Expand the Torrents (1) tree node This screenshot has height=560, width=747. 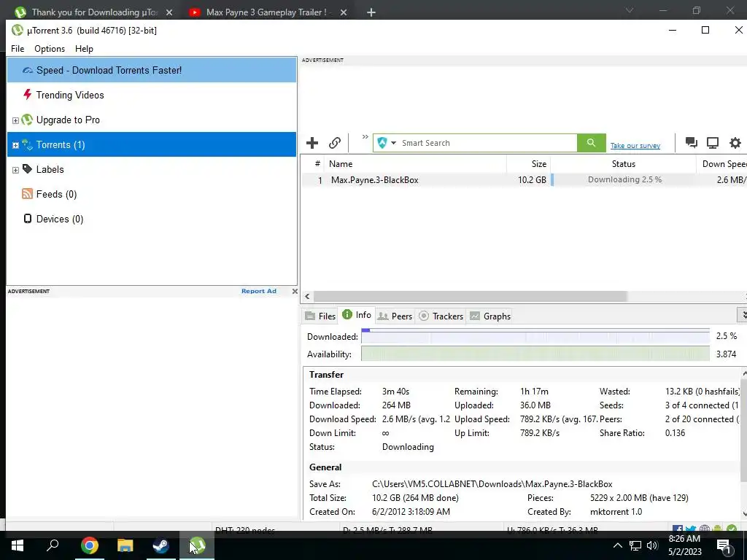pos(15,145)
